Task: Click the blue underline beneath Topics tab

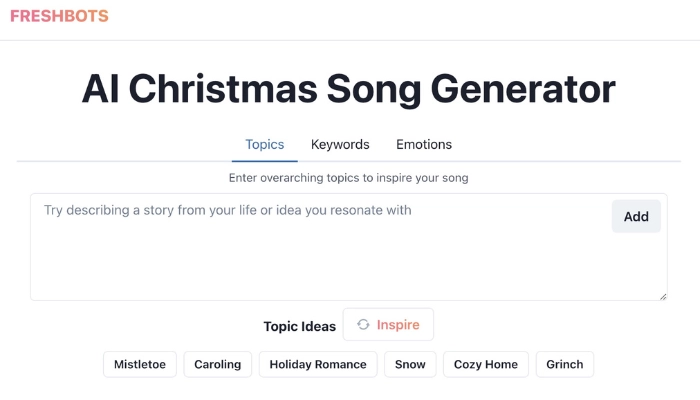Action: 265,160
